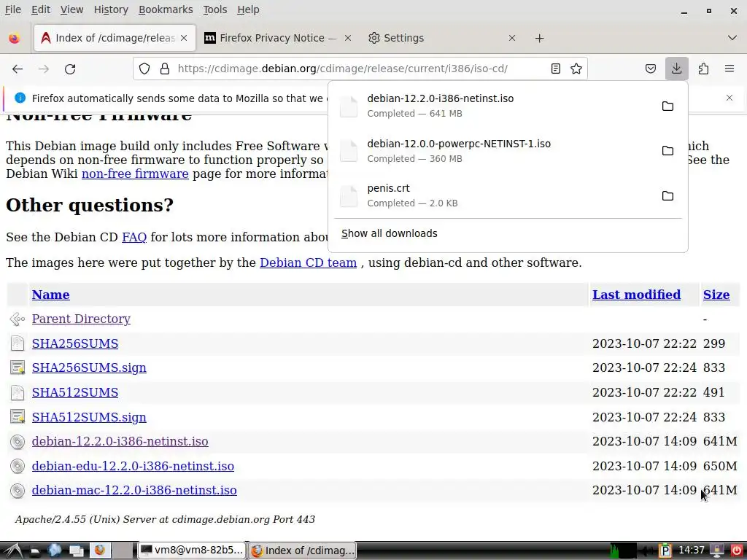Open the system start menu in taskbar

(13, 551)
